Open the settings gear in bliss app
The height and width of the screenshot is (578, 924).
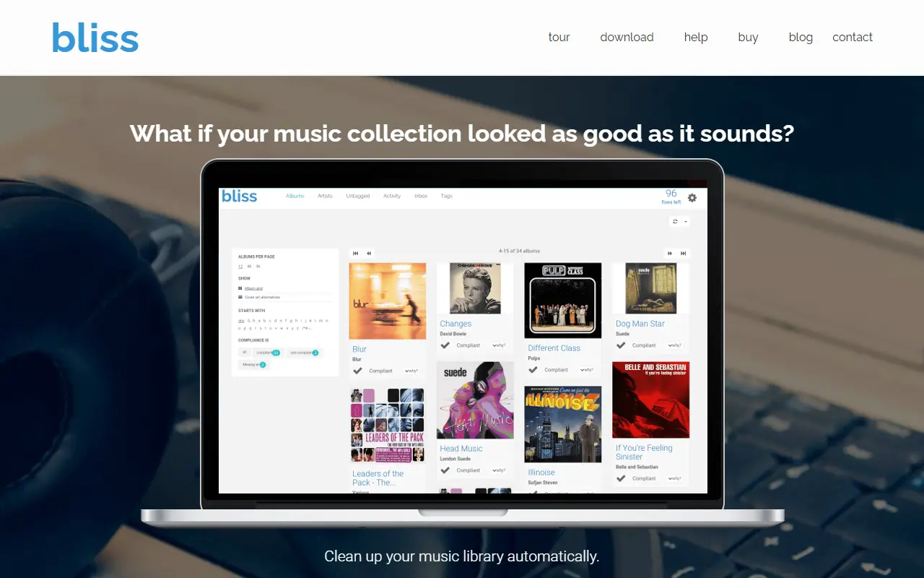pos(692,197)
